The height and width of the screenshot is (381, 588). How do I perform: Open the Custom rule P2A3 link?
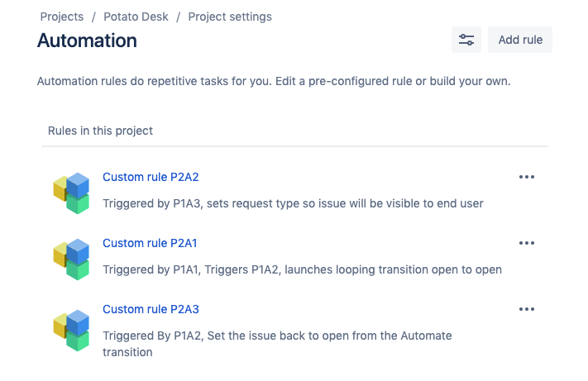(x=151, y=309)
